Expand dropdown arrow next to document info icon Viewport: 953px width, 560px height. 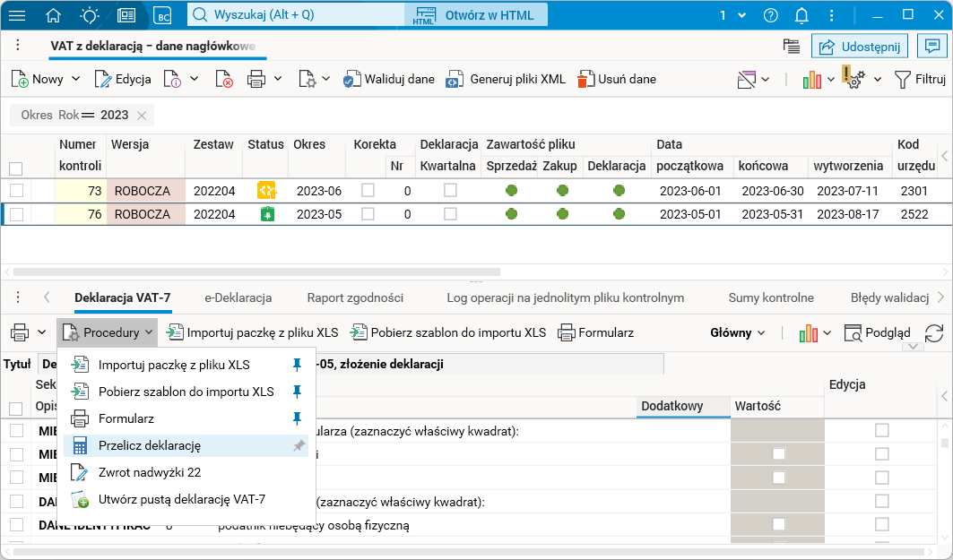point(195,79)
